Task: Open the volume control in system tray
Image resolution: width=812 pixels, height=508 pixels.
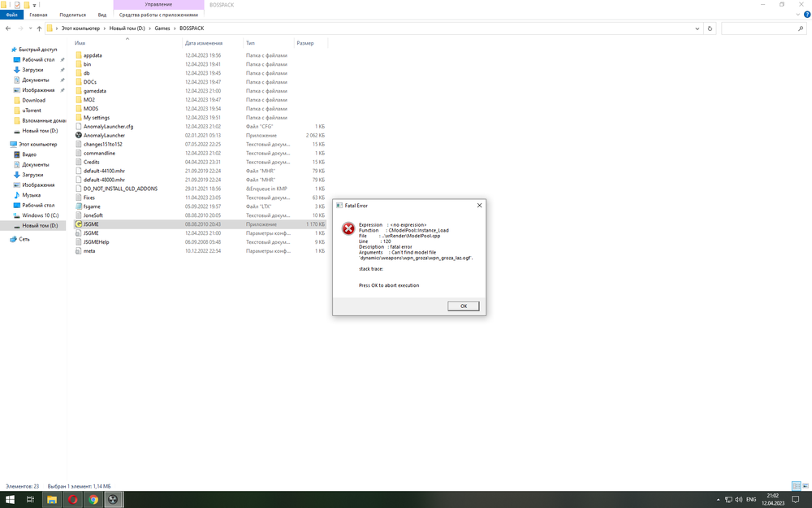Action: [x=738, y=500]
